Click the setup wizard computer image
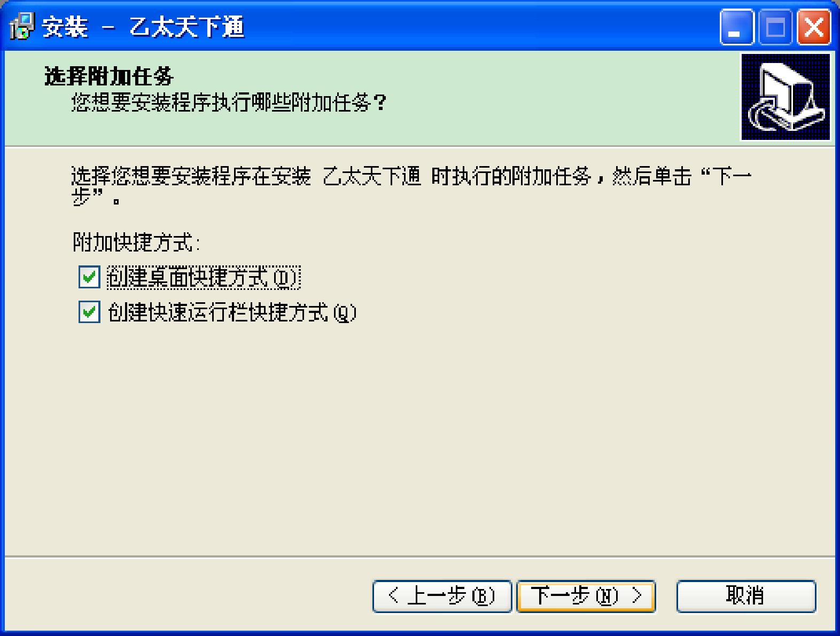 [785, 97]
